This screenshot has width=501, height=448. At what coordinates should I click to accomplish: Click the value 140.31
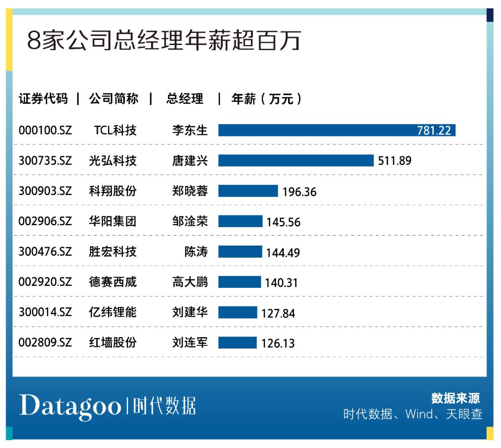tap(281, 283)
